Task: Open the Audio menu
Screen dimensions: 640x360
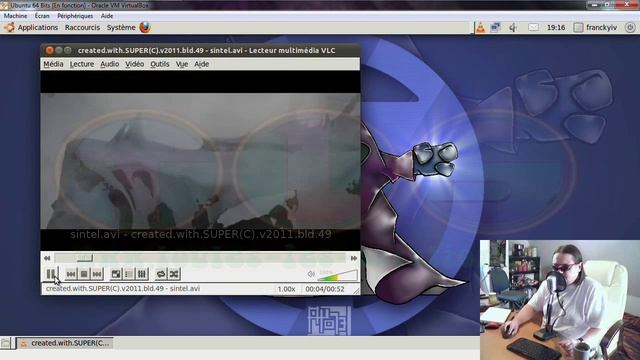Action: pyautogui.click(x=109, y=64)
